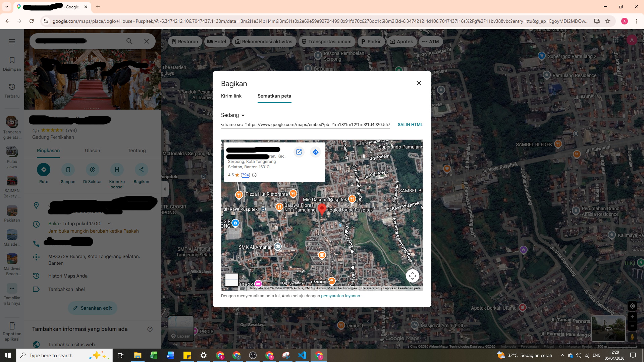
Task: Click the Bagikan share icon
Action: (x=141, y=170)
